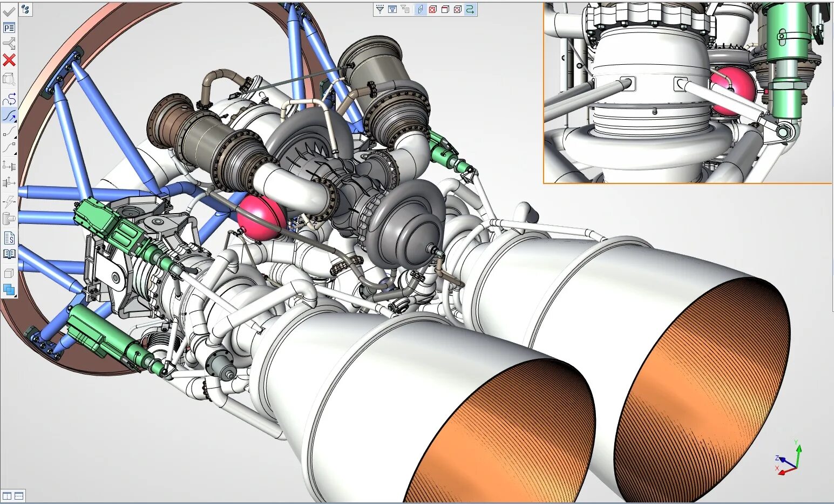The height and width of the screenshot is (504, 834).
Task: Toggle the cube with red top edge
Action: 445,9
